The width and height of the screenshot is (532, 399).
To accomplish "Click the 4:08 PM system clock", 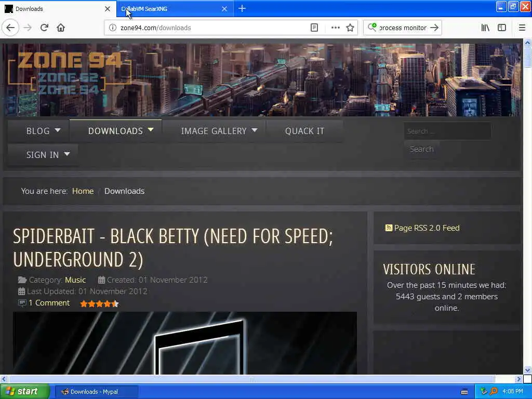I will [513, 392].
